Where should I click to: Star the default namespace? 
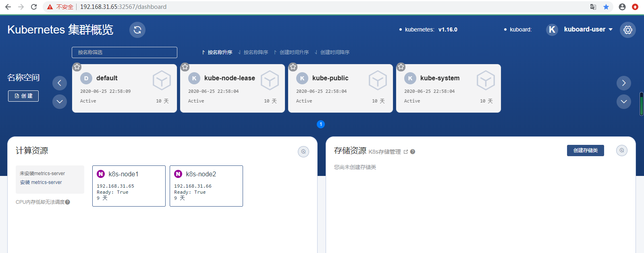pyautogui.click(x=77, y=67)
